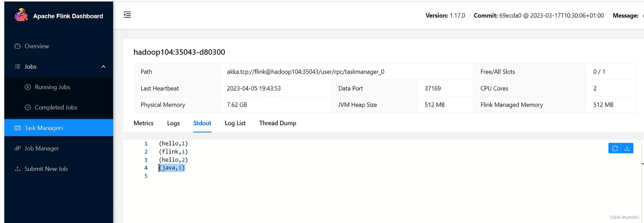Switch to the Metrics tab
The width and height of the screenshot is (644, 223).
click(144, 123)
